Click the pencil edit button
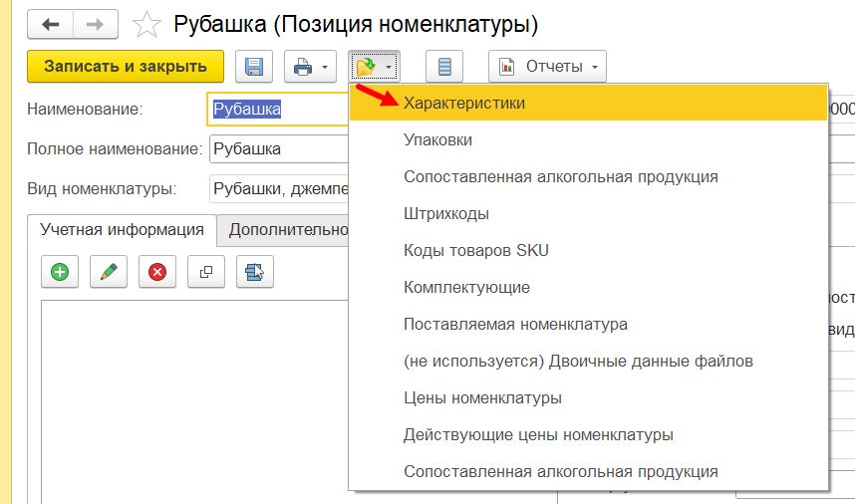This screenshot has height=504, width=855. click(109, 271)
